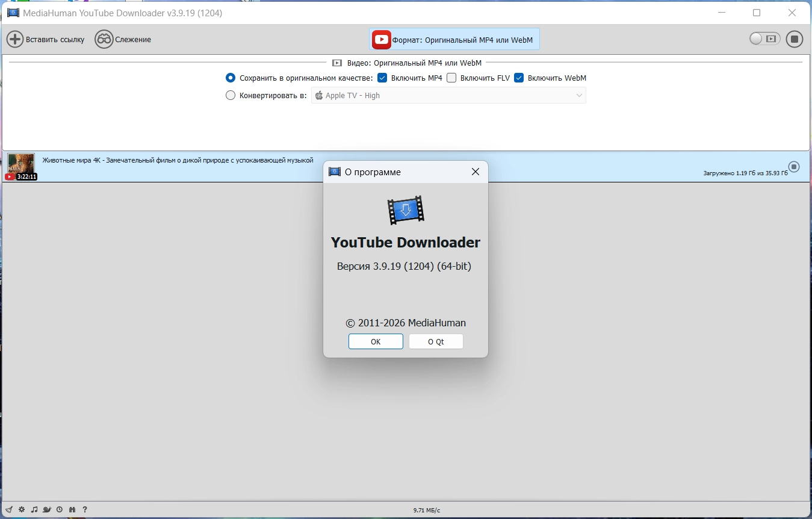Select 'Сохранить в оригинальном качестве' radio button
Screen dimensions: 812x519
point(231,78)
